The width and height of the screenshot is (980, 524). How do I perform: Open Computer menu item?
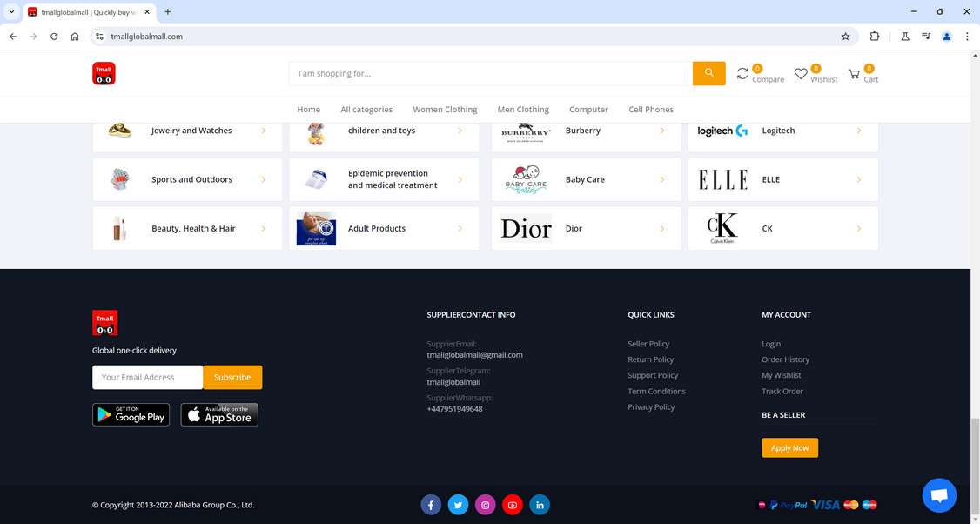click(x=588, y=110)
